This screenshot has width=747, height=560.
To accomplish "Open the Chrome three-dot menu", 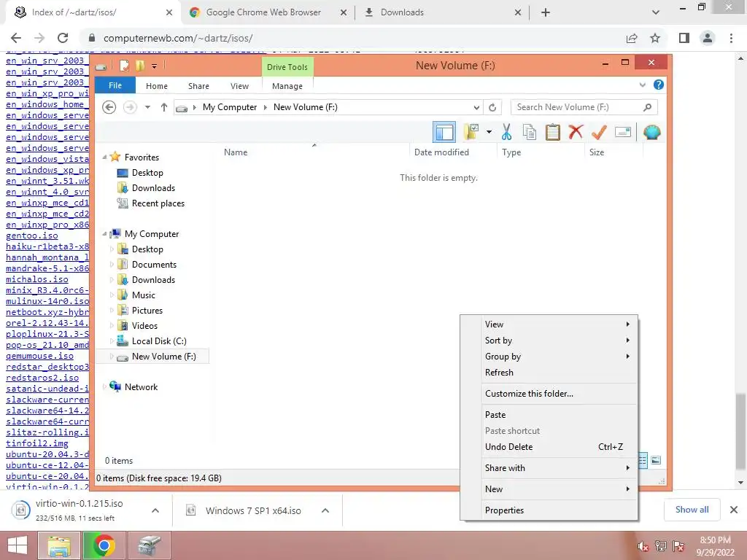I will 731,38.
